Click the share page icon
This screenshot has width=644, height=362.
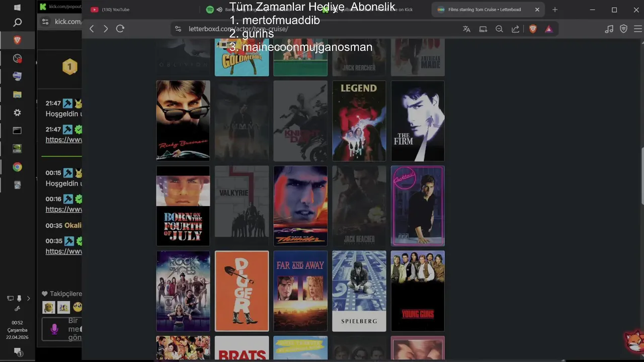[515, 29]
